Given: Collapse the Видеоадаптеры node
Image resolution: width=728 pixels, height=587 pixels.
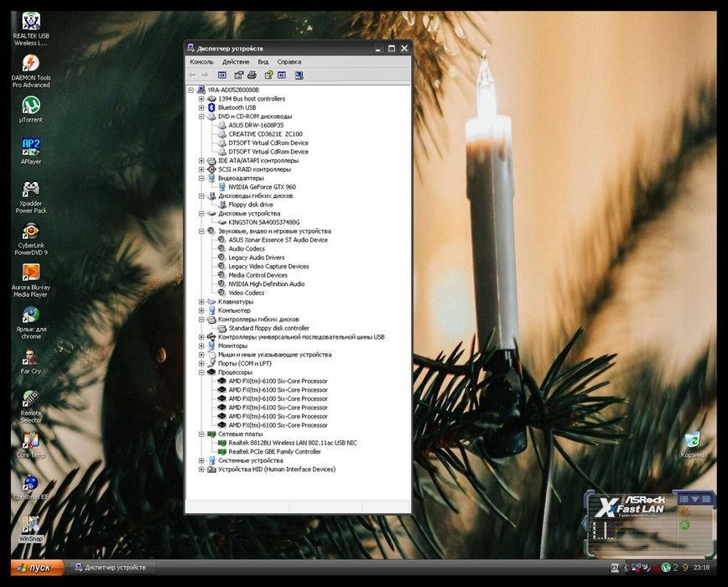Looking at the screenshot, I should click(x=201, y=178).
